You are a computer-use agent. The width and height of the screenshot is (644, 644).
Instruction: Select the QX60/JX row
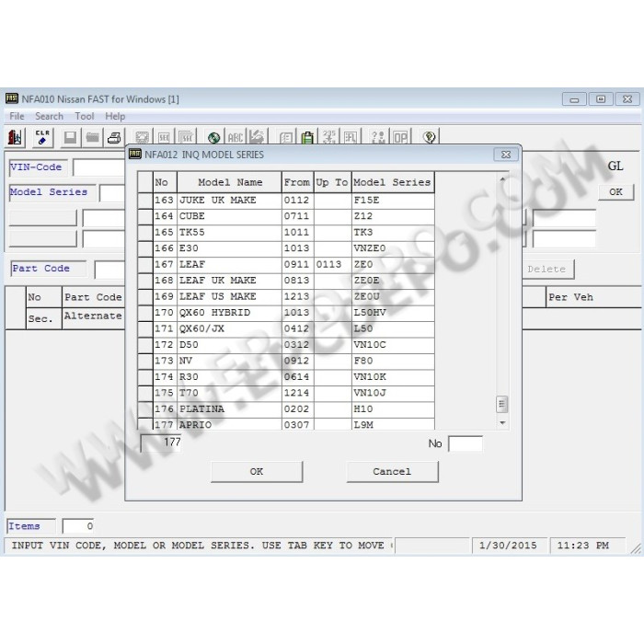(286, 329)
